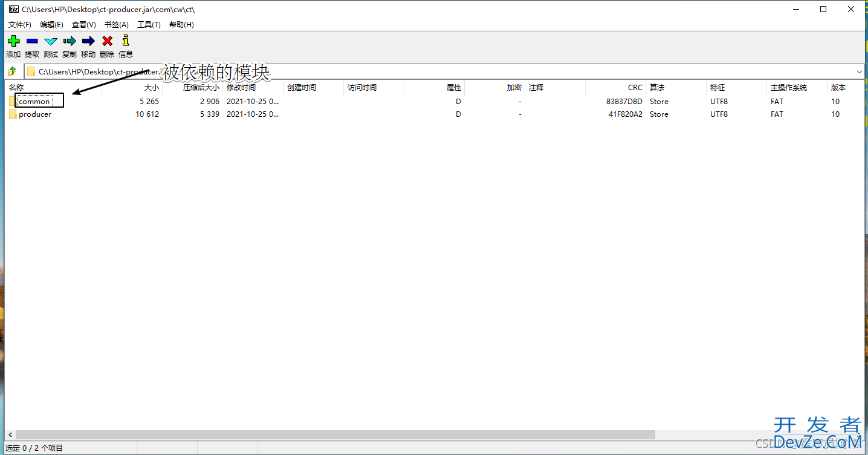Open the 文件(F) menu
Viewport: 868px width, 455px height.
tap(20, 25)
